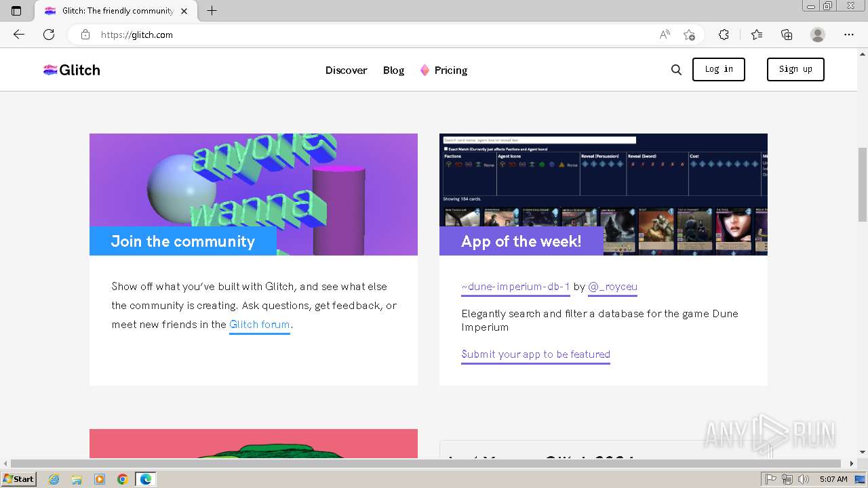Click the 'App of the week!' heading
The height and width of the screenshot is (488, 868).
pos(521,241)
